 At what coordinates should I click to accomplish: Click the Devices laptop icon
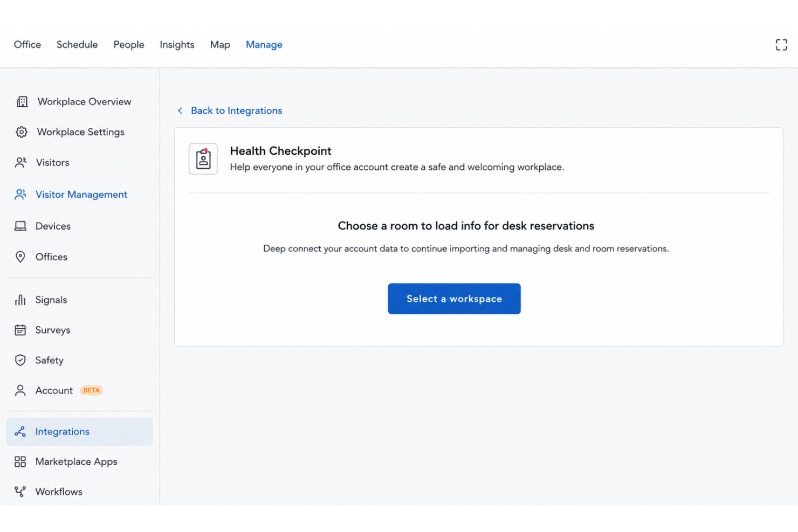[20, 226]
